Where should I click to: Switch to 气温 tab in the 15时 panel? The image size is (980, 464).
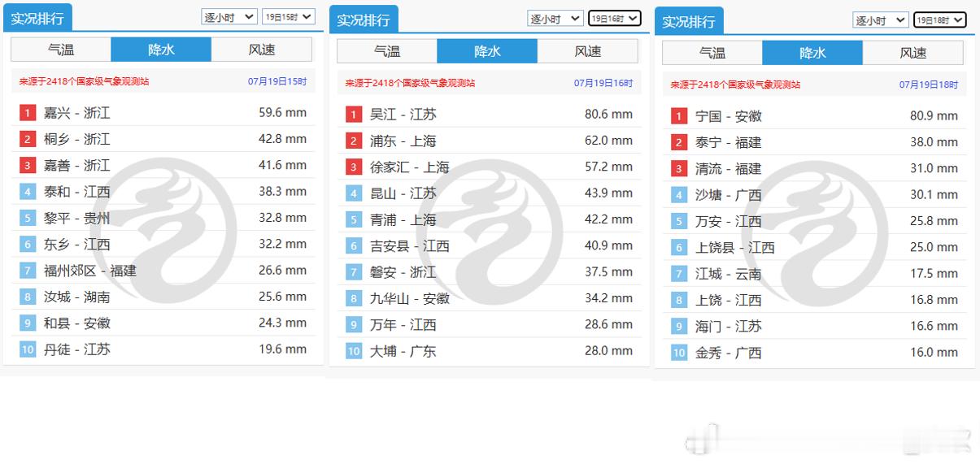(x=61, y=50)
